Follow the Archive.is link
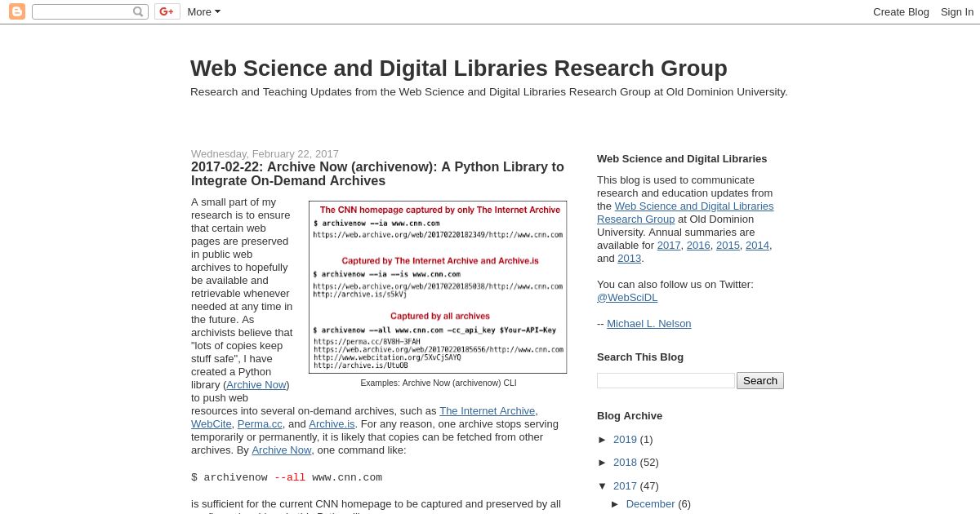Image resolution: width=980 pixels, height=514 pixels. [x=332, y=424]
